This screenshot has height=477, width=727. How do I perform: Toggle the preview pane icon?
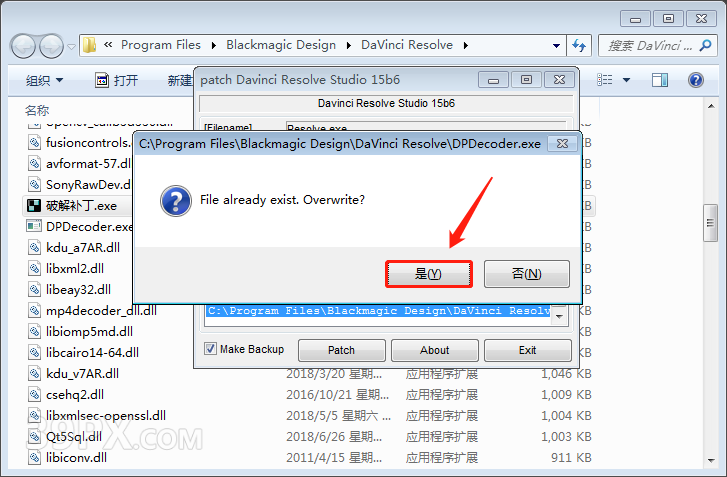click(659, 80)
